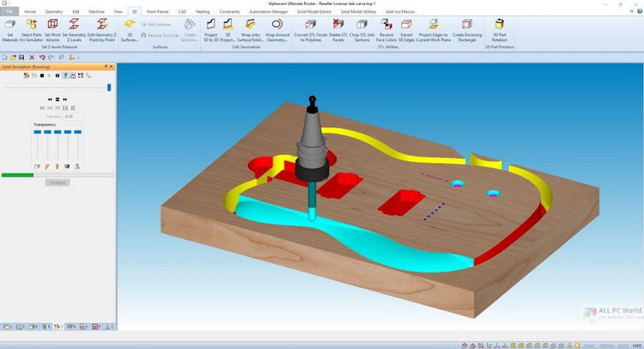Viewport: 644px width, 349px height.
Task: Click Create Enclosing Rectangle icon
Action: pos(469,25)
